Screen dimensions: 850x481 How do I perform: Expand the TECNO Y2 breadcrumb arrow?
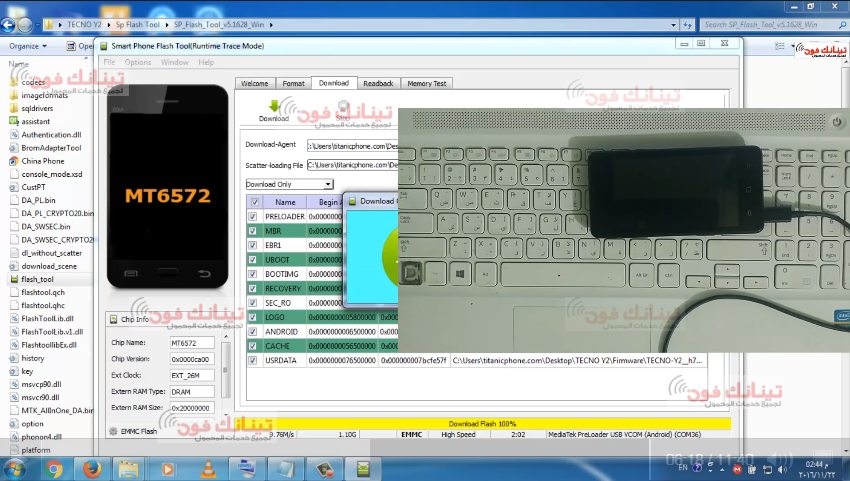point(108,25)
